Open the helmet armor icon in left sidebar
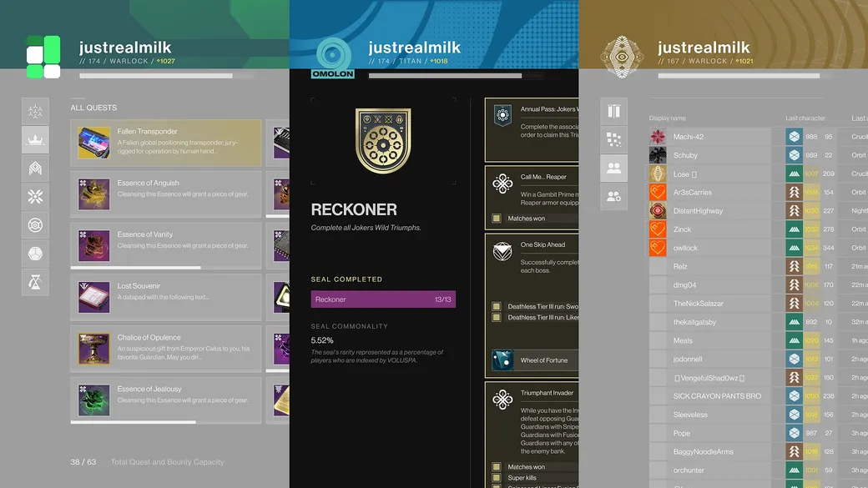 (35, 169)
